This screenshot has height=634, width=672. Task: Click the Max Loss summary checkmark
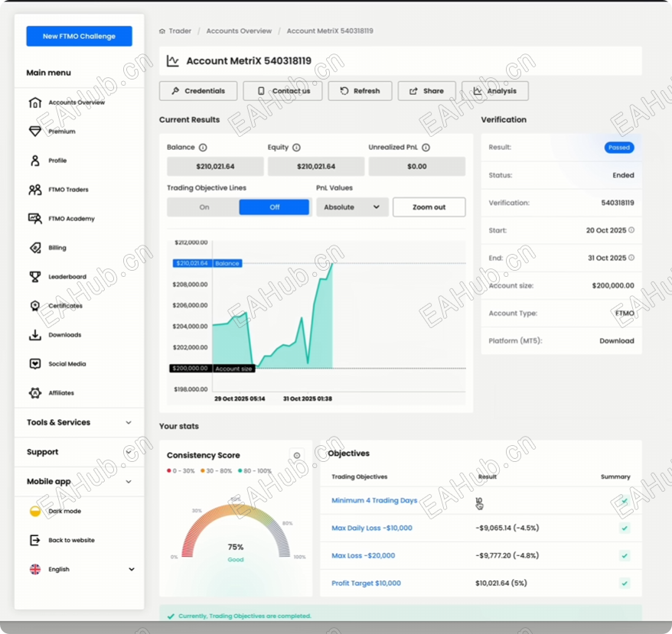point(625,555)
